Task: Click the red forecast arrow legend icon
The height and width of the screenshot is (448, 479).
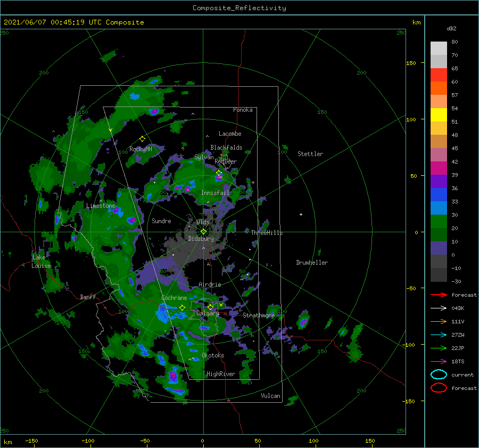Action: [439, 295]
